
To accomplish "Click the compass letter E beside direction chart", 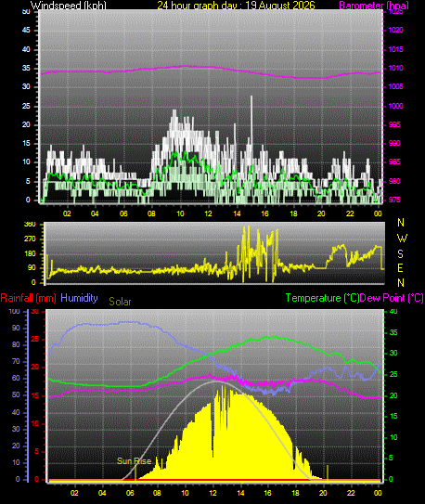I will click(400, 267).
